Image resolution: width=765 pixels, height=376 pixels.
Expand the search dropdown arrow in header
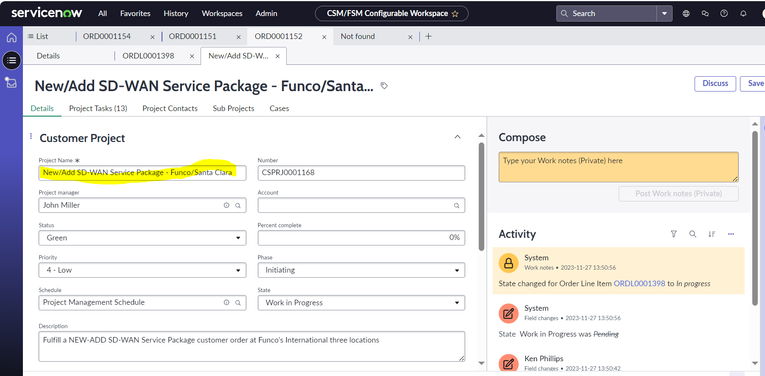tap(664, 14)
